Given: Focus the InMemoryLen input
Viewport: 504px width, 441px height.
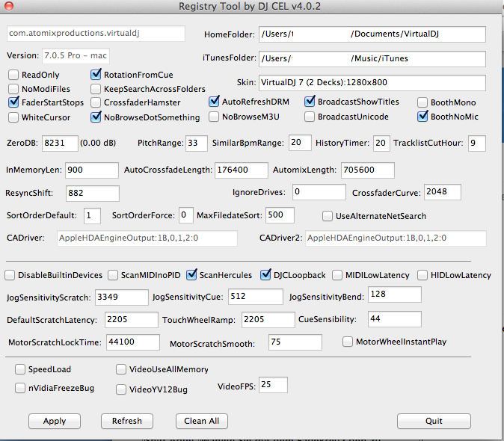Looking at the screenshot, I should [x=92, y=170].
